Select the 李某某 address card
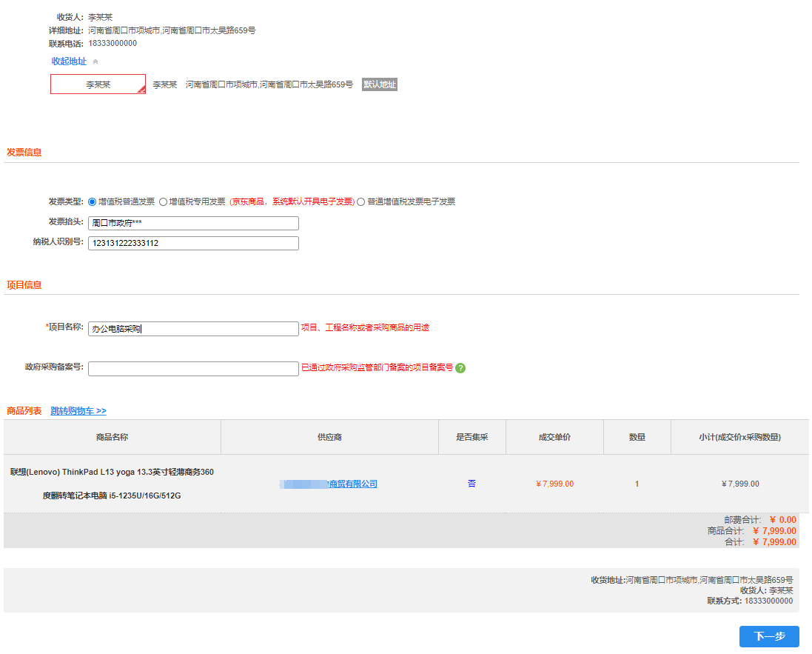Screen dimensions: 812x654 98,84
